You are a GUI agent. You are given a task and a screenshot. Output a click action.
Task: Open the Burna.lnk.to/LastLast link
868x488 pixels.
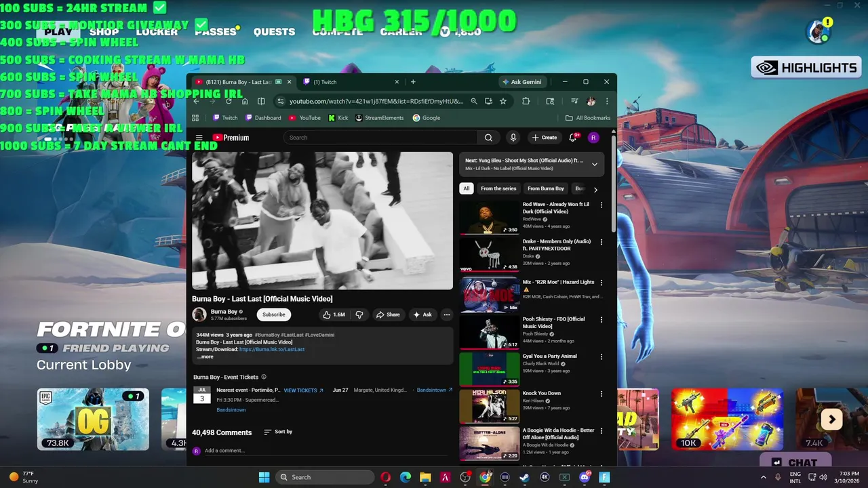click(272, 350)
